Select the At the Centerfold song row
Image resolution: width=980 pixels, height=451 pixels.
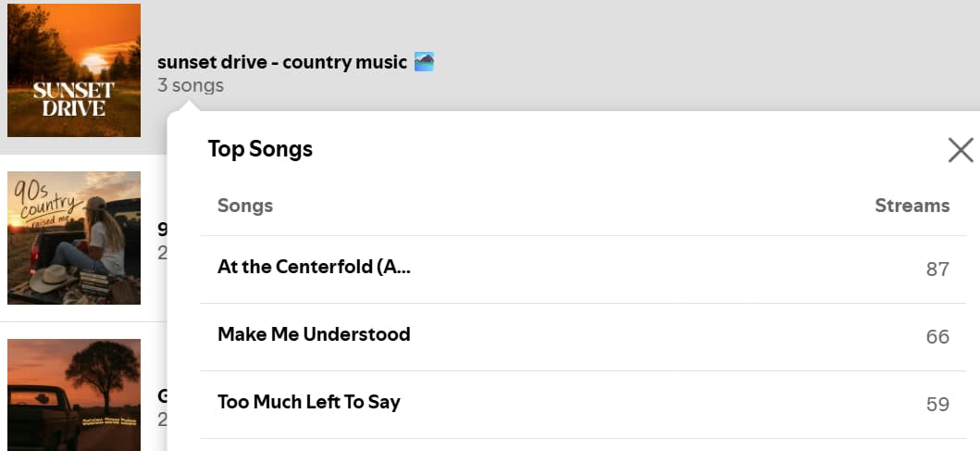click(x=583, y=269)
